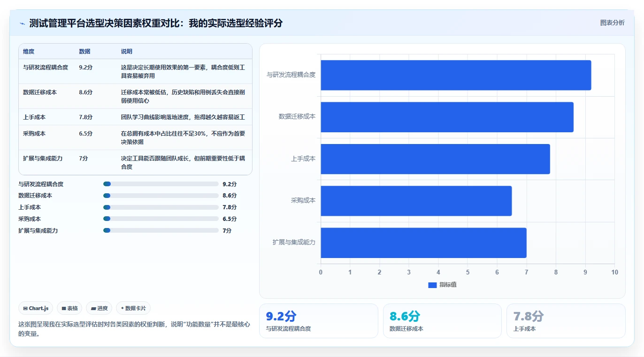Click progress value 9.2分 beside the bar
644x357 pixels.
coord(230,184)
